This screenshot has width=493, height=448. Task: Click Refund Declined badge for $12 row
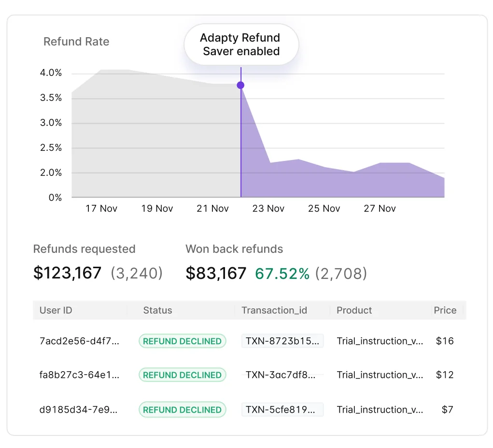click(x=182, y=375)
